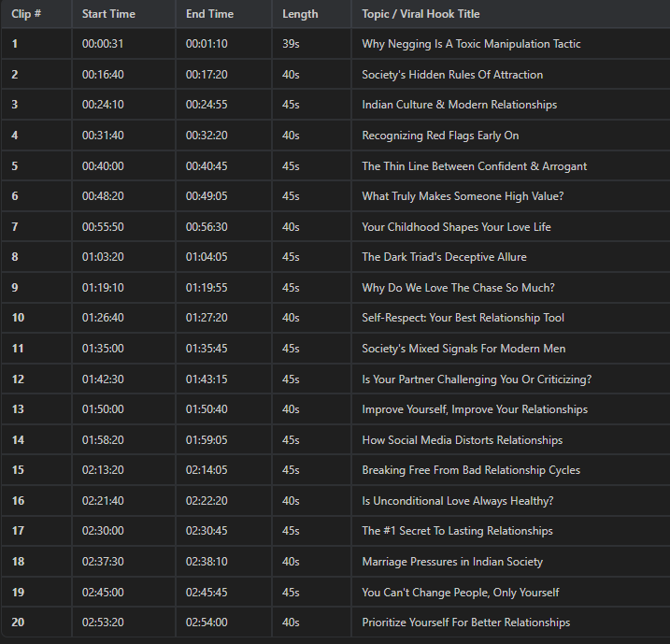Select start time 01:42:30
This screenshot has width=670, height=644.
[103, 379]
